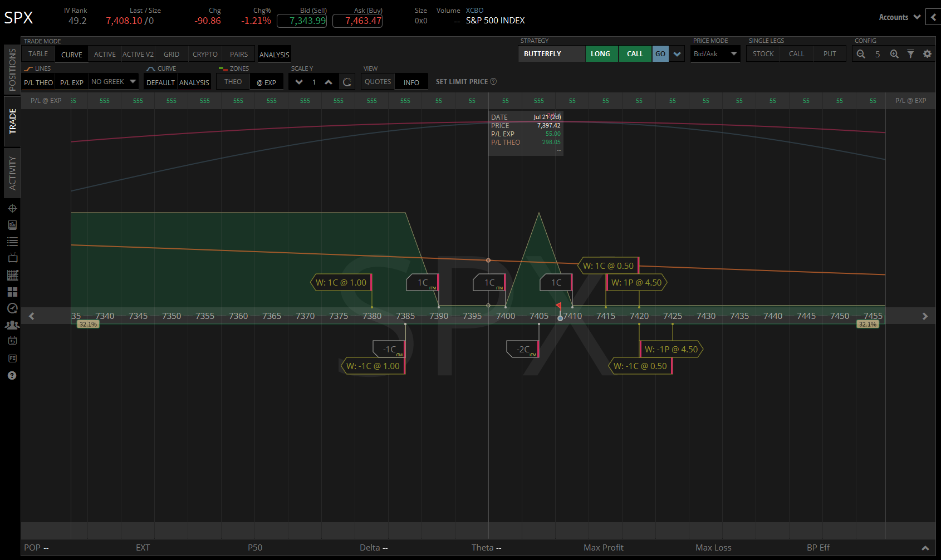Image resolution: width=941 pixels, height=560 pixels.
Task: Click the Bid (Sell) price 7,343.99
Action: [302, 21]
